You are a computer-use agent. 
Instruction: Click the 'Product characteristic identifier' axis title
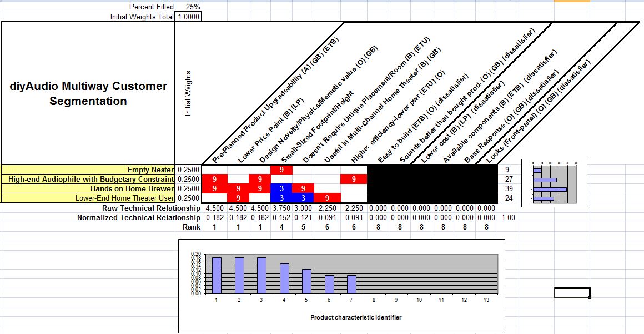[356, 317]
